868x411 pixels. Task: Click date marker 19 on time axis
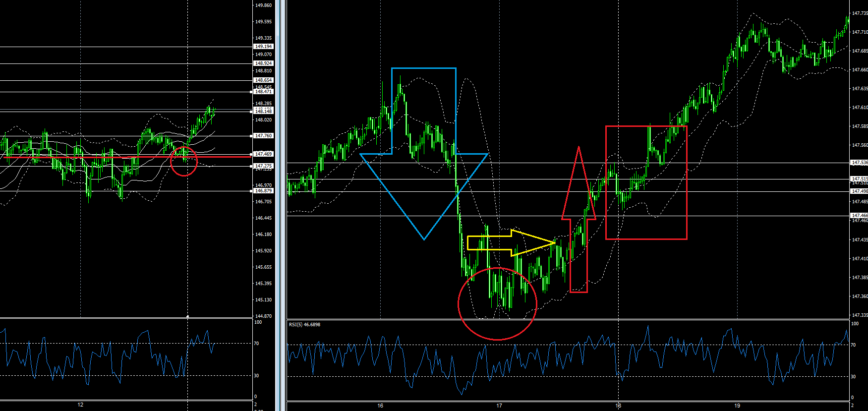point(737,406)
